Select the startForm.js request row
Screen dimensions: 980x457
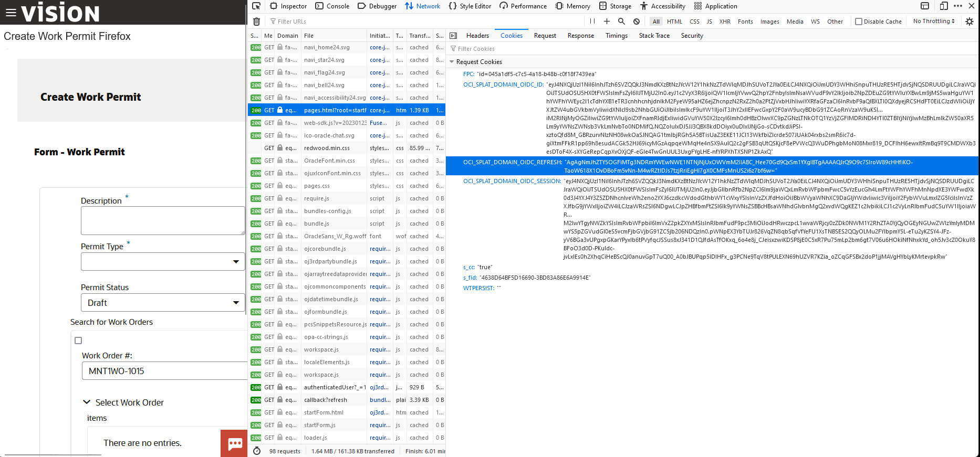coord(347,425)
